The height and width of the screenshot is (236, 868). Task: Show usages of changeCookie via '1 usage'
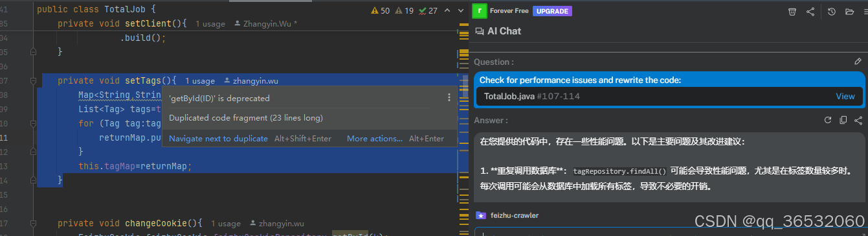click(x=226, y=224)
